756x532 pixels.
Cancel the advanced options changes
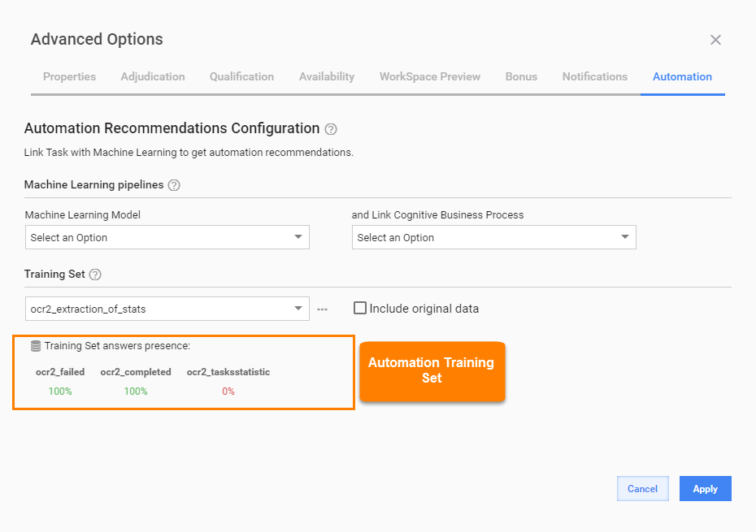pos(643,489)
